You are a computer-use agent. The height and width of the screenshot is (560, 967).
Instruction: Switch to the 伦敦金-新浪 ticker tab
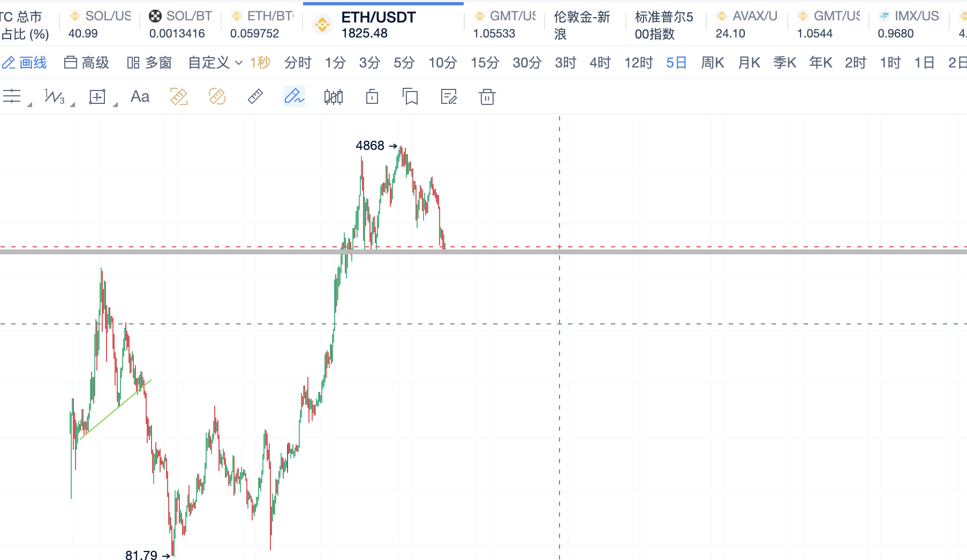pyautogui.click(x=585, y=25)
